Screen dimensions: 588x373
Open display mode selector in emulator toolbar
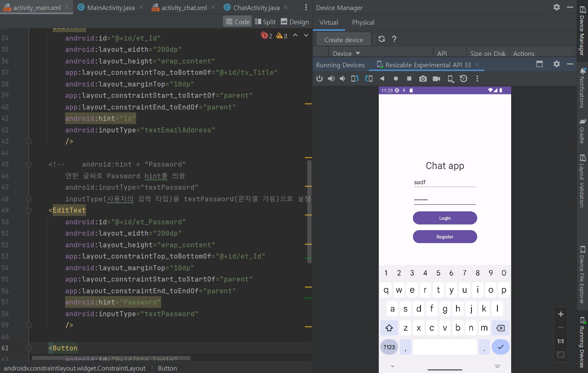[x=451, y=79]
